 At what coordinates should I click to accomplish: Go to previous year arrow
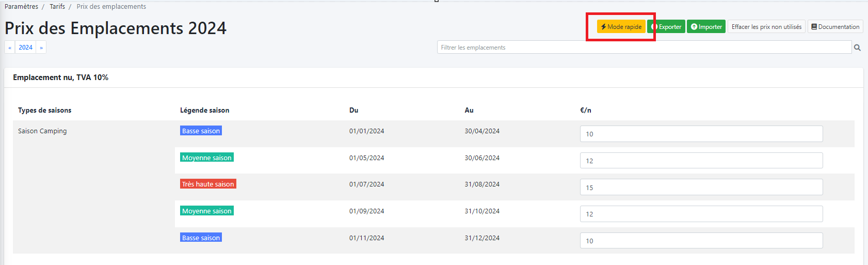point(10,48)
